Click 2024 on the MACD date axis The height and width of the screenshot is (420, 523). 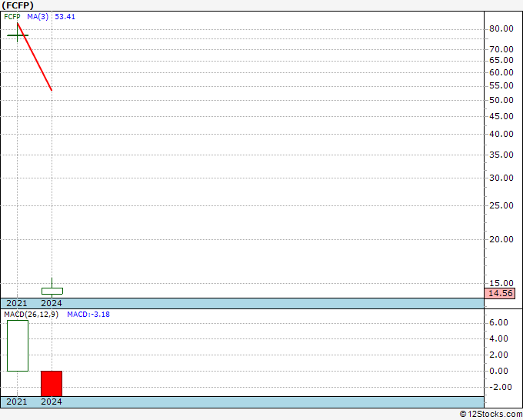pyautogui.click(x=52, y=402)
